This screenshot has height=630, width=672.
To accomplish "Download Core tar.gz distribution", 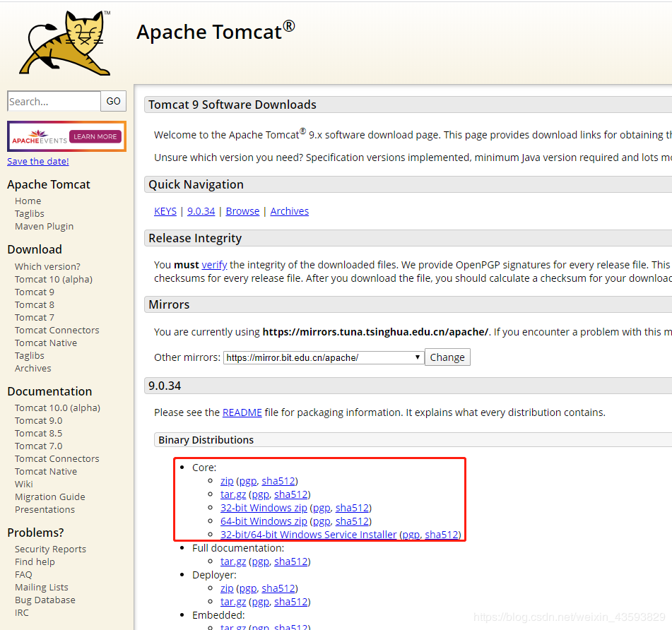I will (x=233, y=494).
